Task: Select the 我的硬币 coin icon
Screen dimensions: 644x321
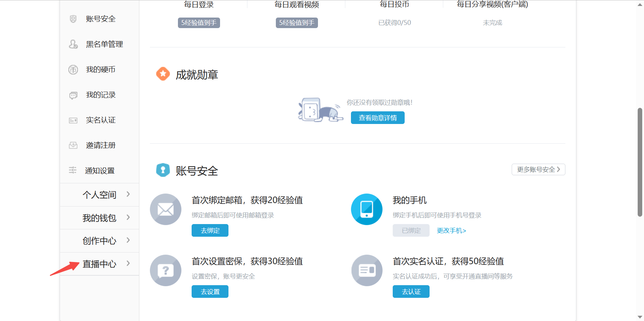Action: 73,69
